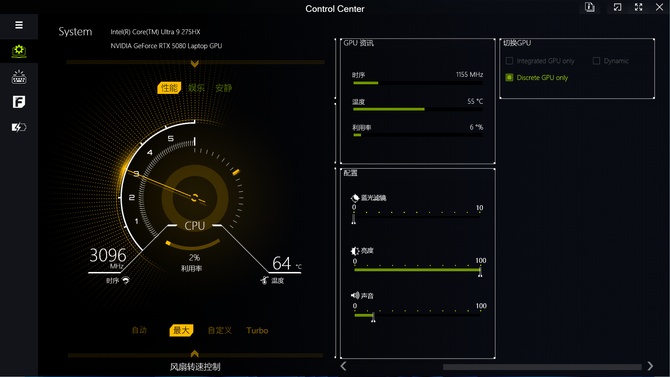This screenshot has height=377, width=670.
Task: Select the System gear icon in sidebar
Action: (x=19, y=51)
